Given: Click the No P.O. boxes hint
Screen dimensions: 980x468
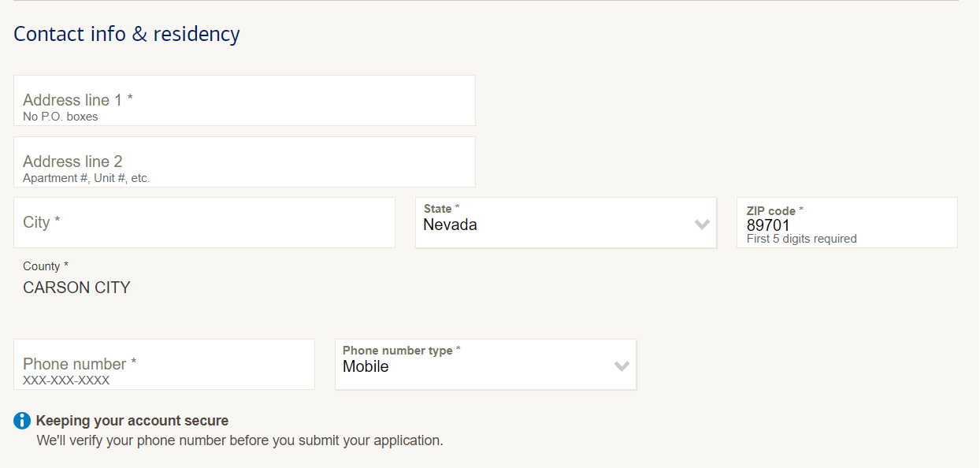Looking at the screenshot, I should click(61, 117).
